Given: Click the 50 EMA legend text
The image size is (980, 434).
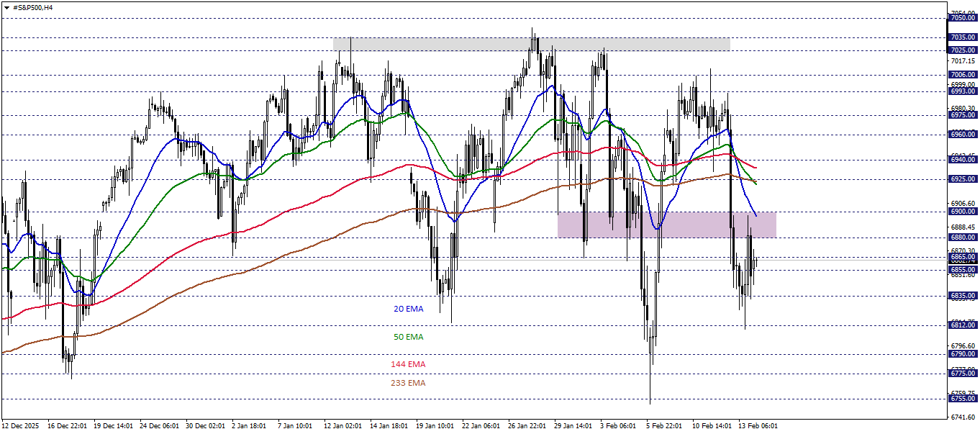Looking at the screenshot, I should (x=407, y=337).
